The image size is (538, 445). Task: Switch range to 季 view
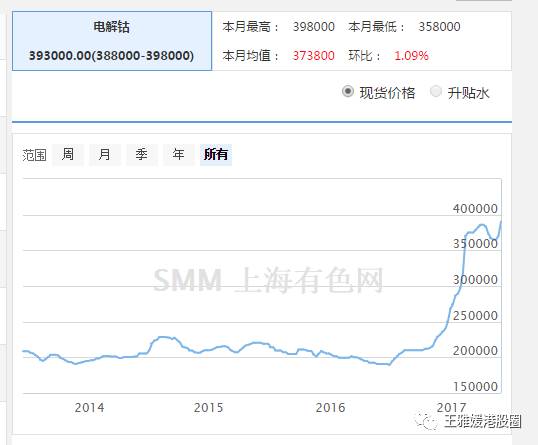(x=142, y=154)
